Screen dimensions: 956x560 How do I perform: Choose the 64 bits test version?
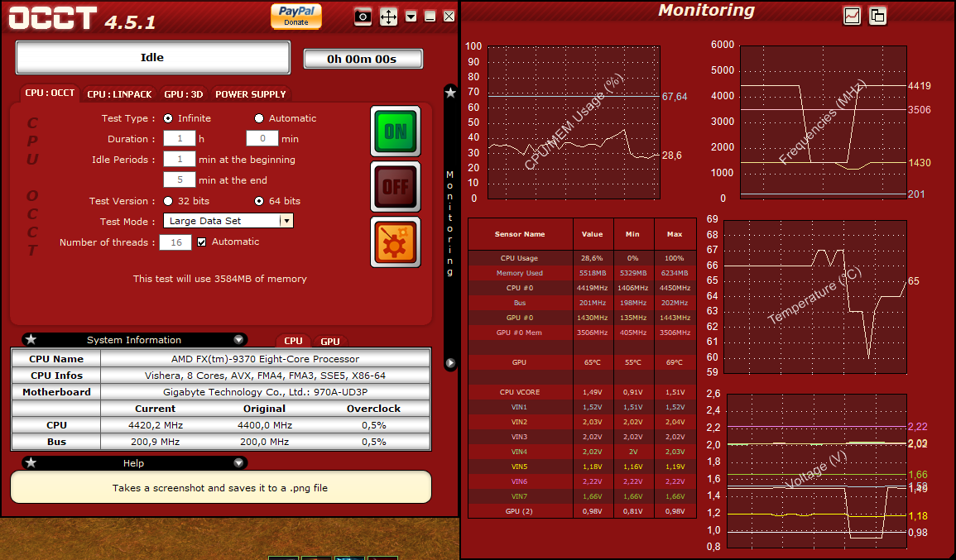point(259,201)
